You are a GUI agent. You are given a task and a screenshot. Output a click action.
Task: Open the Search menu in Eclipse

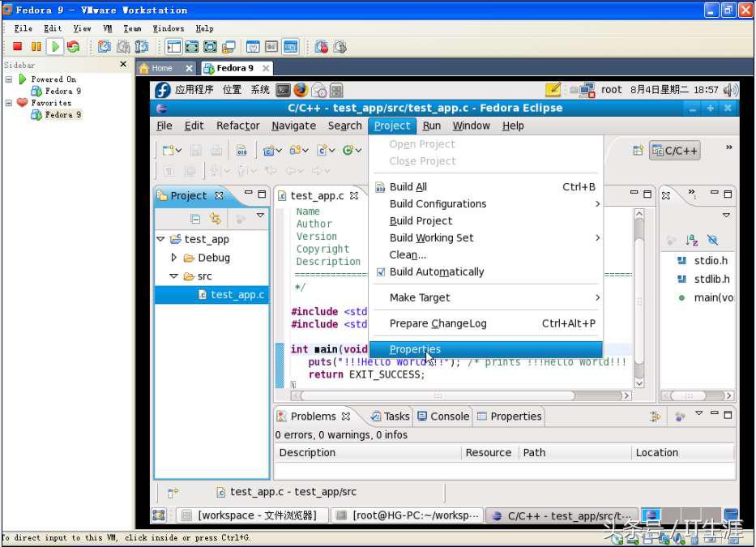pyautogui.click(x=344, y=126)
